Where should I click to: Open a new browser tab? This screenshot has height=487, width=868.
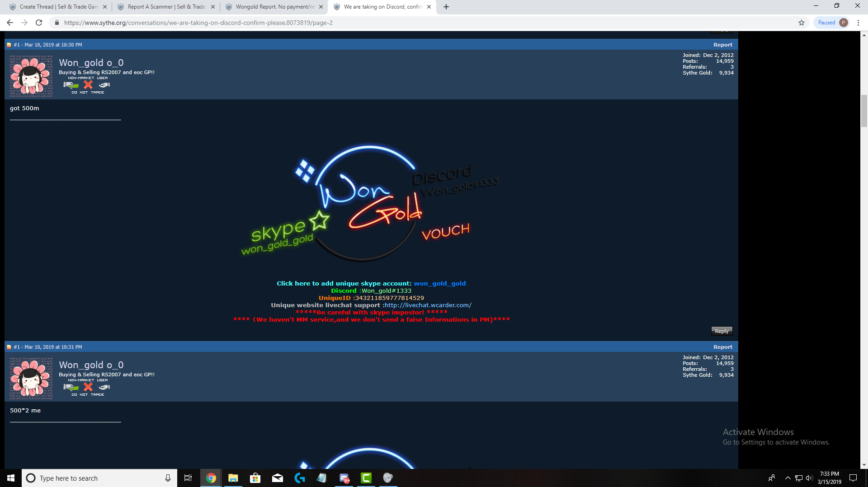(446, 7)
